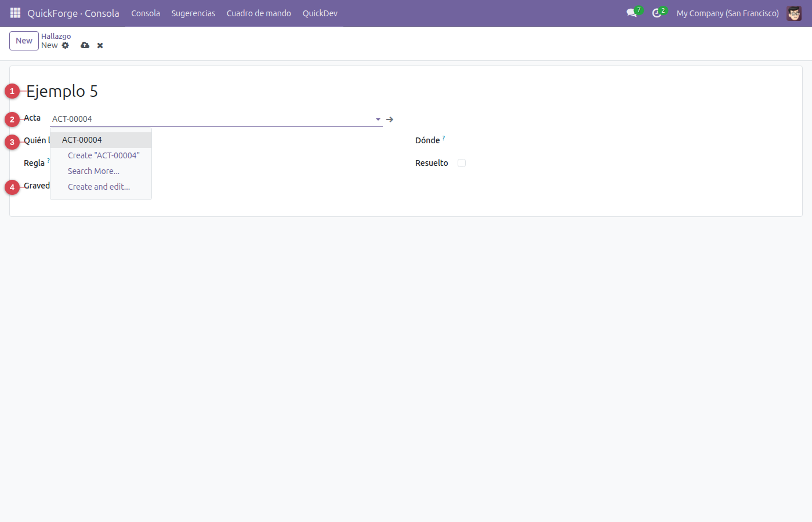812x522 pixels.
Task: Open the chat messages icon
Action: coord(632,13)
